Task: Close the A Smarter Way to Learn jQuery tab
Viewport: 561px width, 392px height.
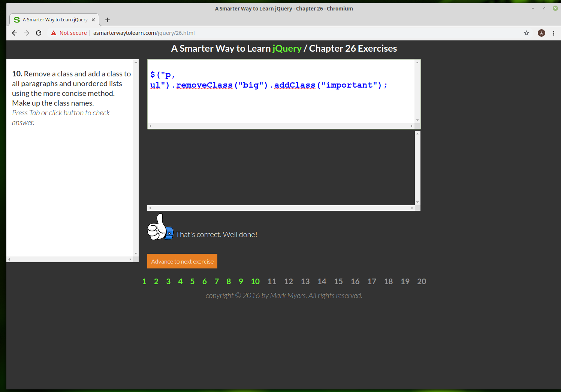Action: [93, 20]
